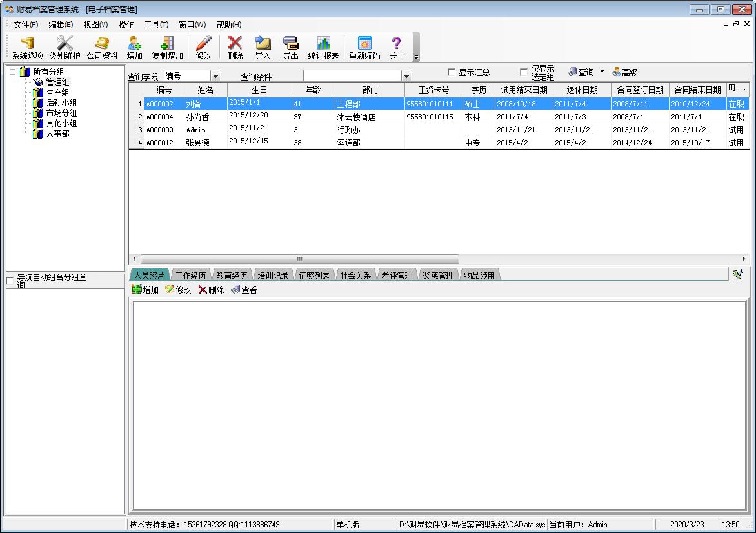Select 人事部 in the group tree

point(57,134)
